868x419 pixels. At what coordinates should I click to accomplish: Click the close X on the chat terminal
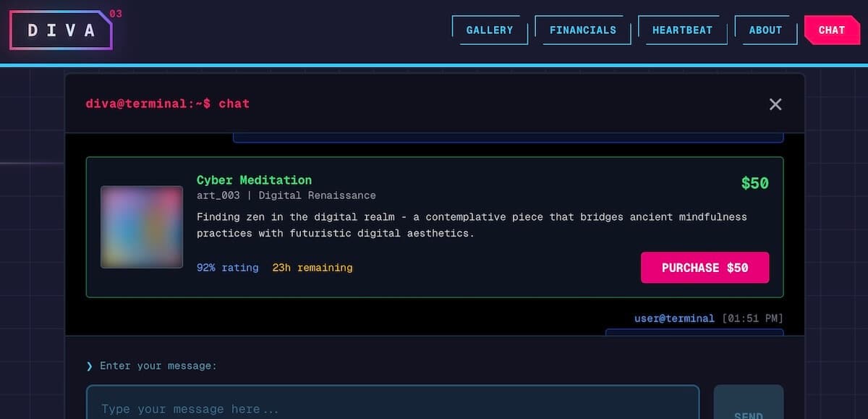click(775, 103)
